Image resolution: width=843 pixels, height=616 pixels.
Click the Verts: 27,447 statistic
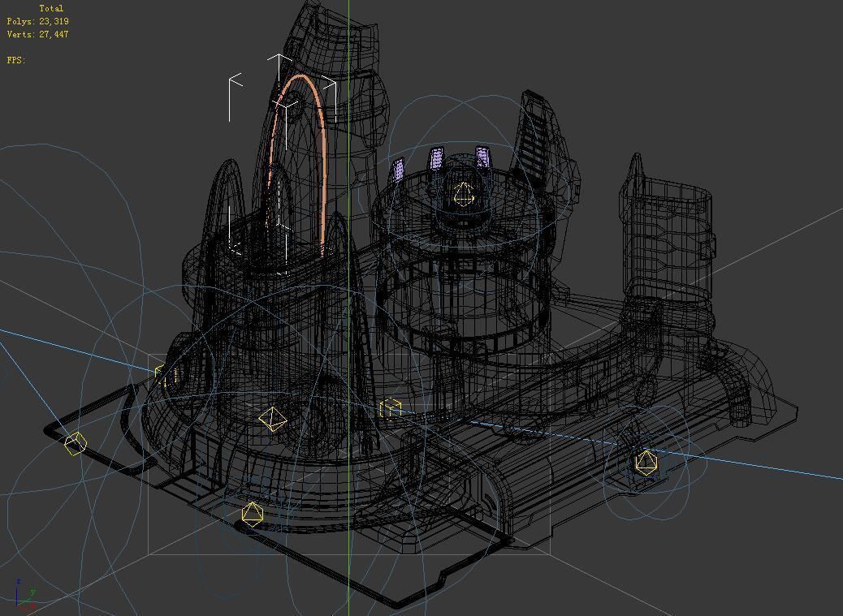[x=37, y=34]
